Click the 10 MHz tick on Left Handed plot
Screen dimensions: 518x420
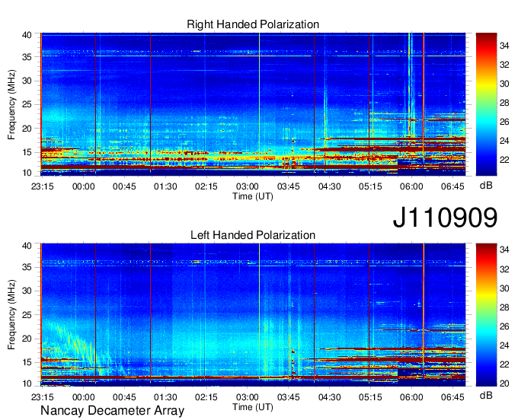click(27, 383)
